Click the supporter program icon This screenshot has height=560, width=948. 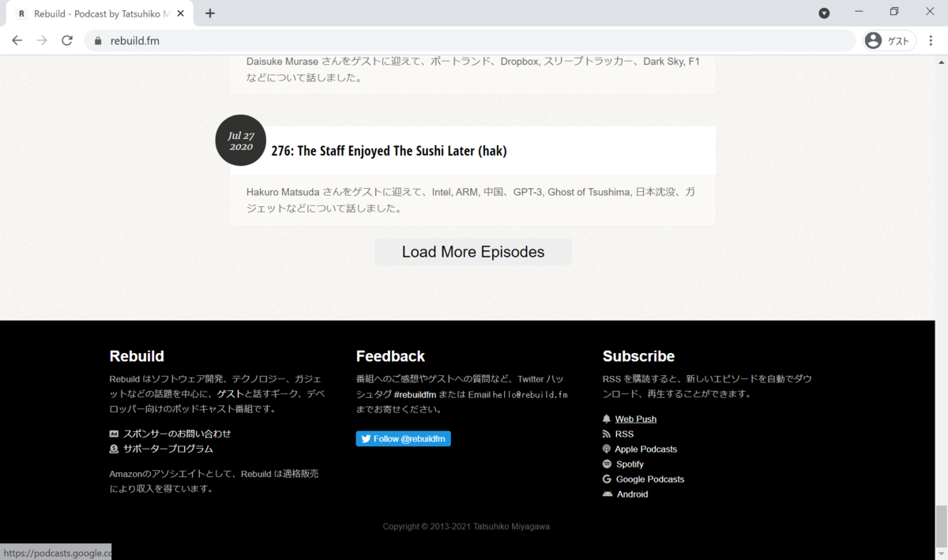coord(114,449)
